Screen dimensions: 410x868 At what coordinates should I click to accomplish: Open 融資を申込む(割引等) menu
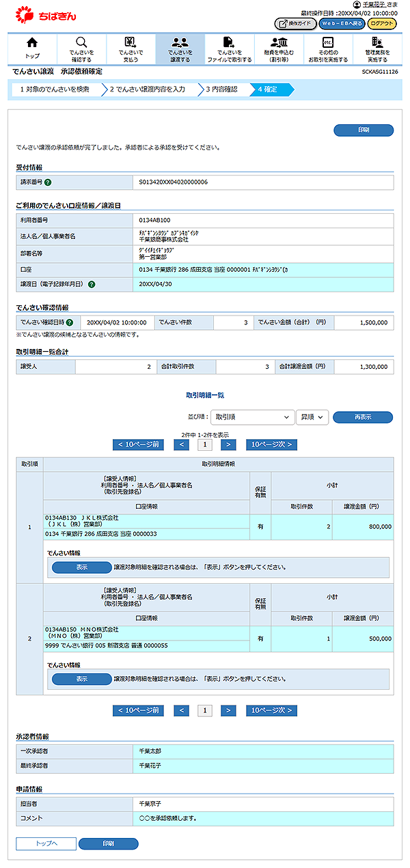[x=279, y=48]
